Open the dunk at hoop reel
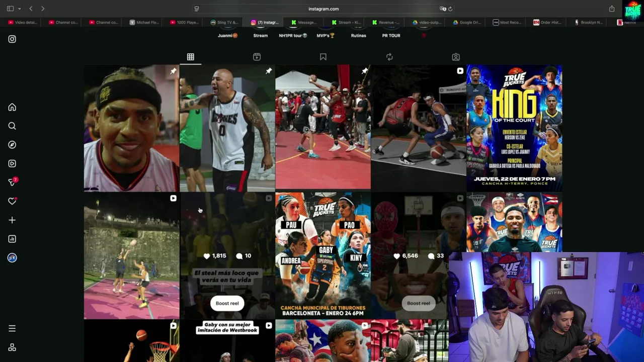 (x=131, y=341)
